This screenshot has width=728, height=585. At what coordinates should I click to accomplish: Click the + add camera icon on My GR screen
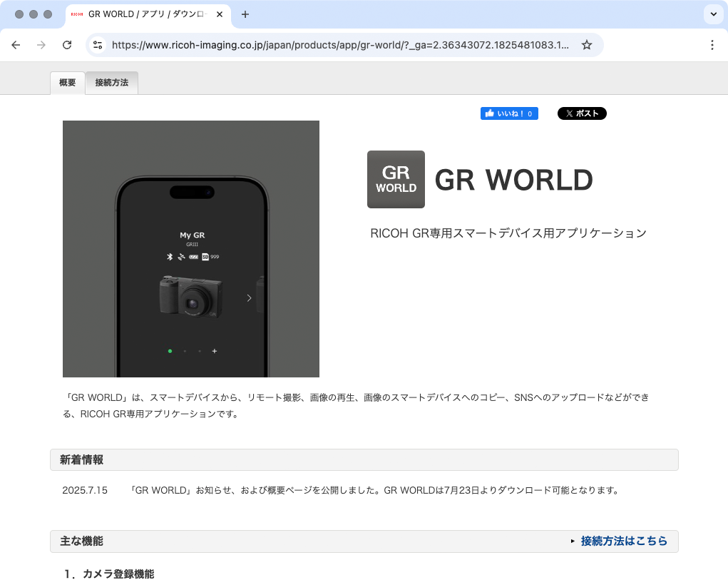pos(214,351)
